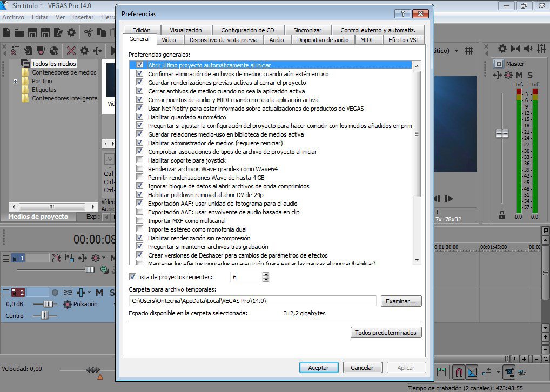Toggle the Master fader lock icon
The height and width of the screenshot is (392, 550).
click(502, 215)
